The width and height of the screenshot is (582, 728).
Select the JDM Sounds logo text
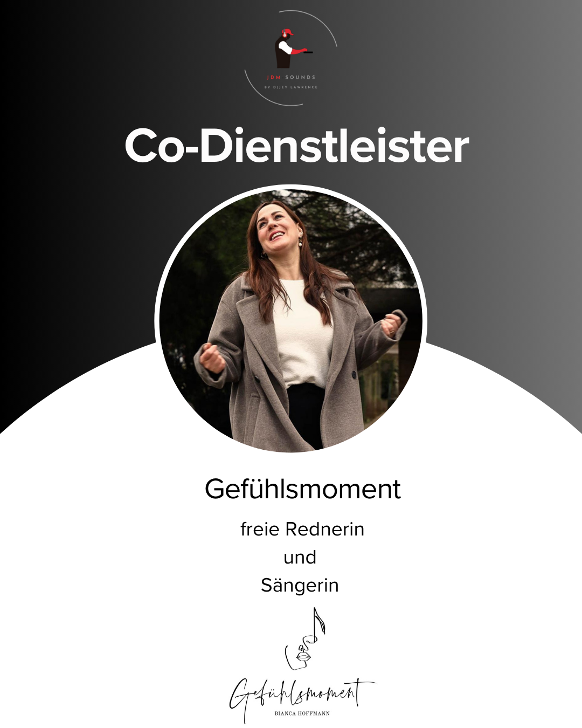coord(291,77)
